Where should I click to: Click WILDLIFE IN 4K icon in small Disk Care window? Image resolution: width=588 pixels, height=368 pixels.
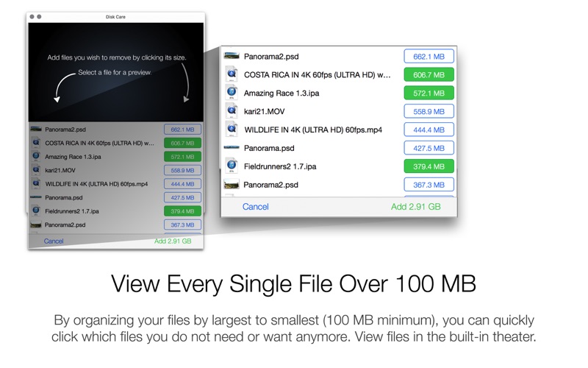36,183
